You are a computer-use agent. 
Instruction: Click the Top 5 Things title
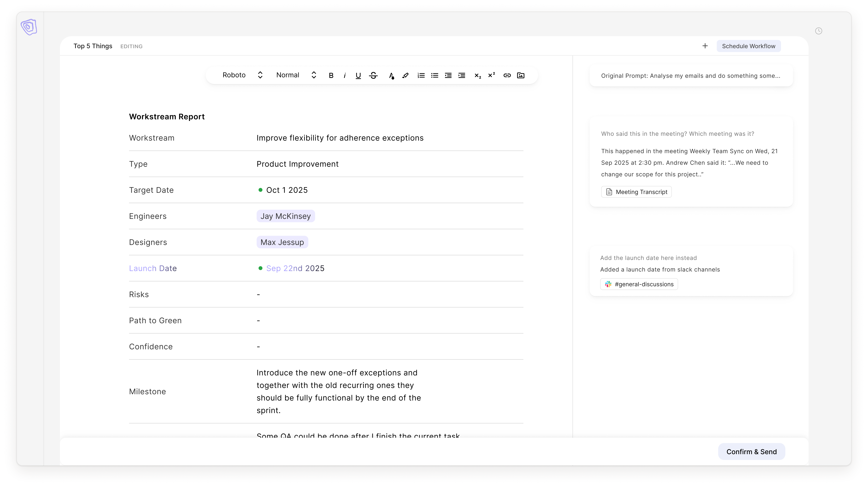[93, 46]
